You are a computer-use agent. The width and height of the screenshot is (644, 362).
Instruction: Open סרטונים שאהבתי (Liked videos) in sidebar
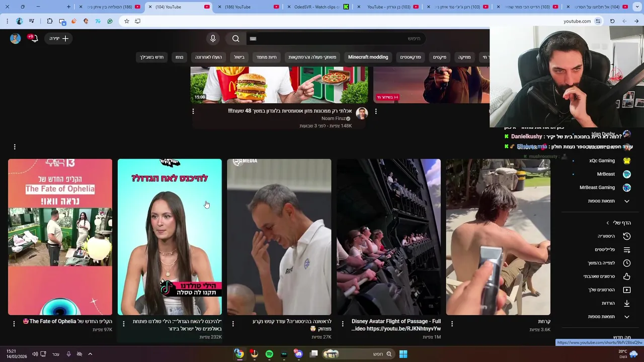tap(602, 277)
